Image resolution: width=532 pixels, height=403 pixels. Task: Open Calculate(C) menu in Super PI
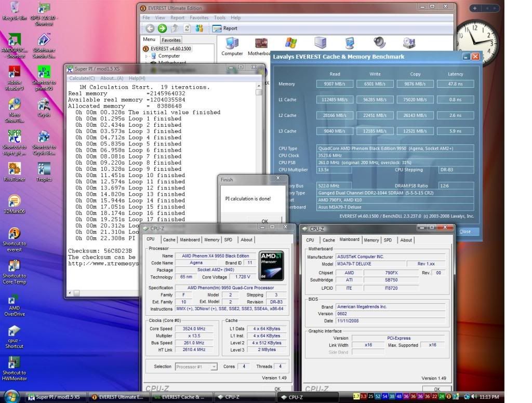(x=82, y=78)
